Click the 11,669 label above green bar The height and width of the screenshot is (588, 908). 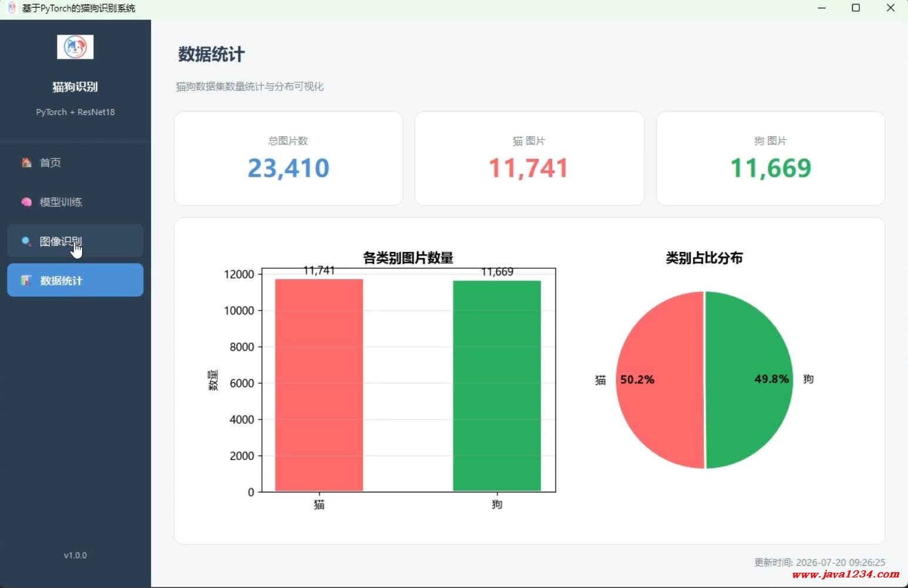pyautogui.click(x=497, y=272)
